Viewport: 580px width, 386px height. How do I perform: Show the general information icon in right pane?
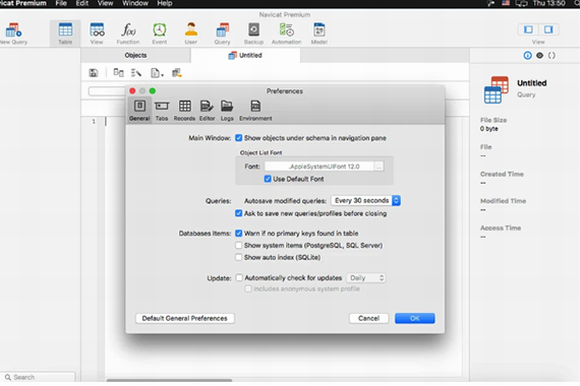coord(527,55)
